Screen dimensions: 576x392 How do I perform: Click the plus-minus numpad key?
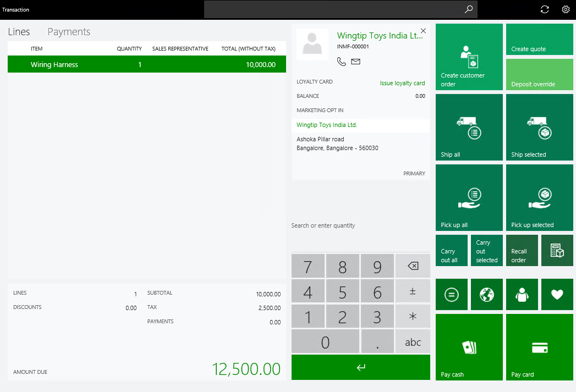coord(413,291)
